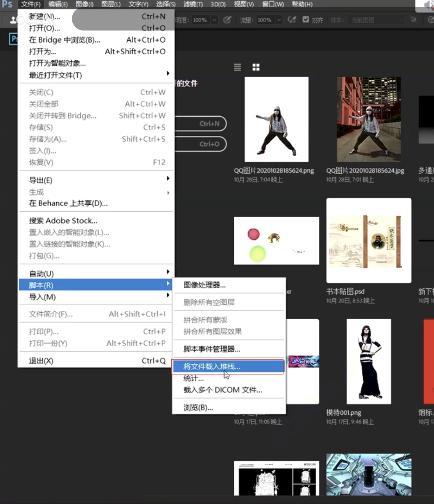This screenshot has height=504, width=434.
Task: Choose 浏览(B)... in scripts submenu
Action: (229, 408)
